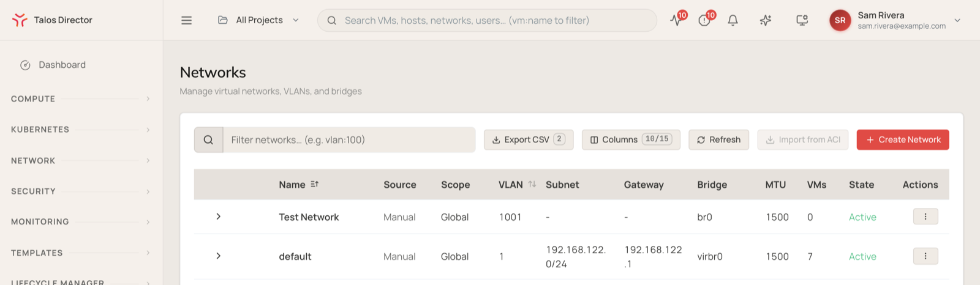Screen dimensions: 980x285
Task: Click the Import from ACI button
Action: click(x=803, y=139)
